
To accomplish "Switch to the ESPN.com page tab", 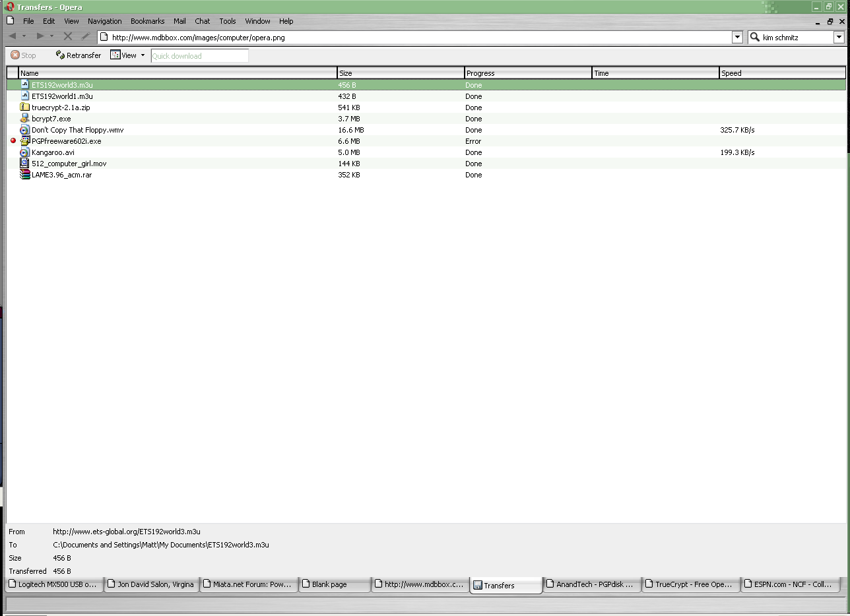I will click(789, 584).
